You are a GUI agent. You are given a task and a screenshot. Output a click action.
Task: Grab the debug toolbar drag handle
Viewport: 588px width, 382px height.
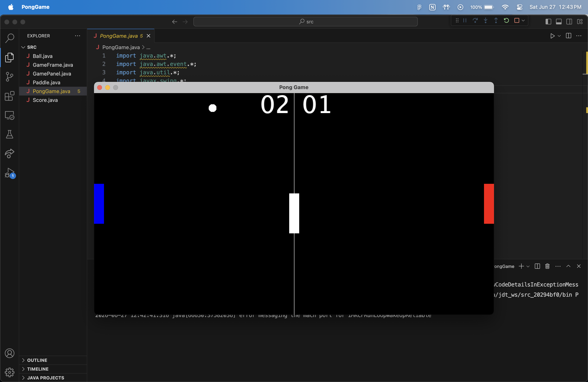pyautogui.click(x=457, y=21)
